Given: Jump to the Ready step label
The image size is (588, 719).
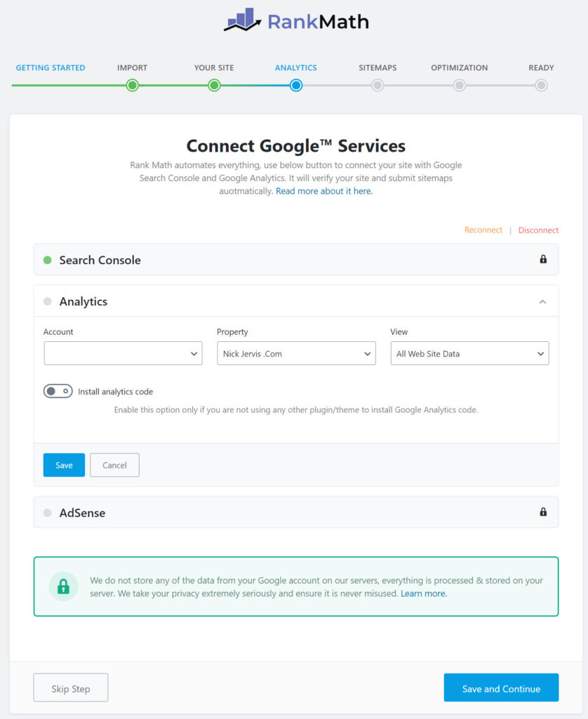Looking at the screenshot, I should pyautogui.click(x=541, y=67).
